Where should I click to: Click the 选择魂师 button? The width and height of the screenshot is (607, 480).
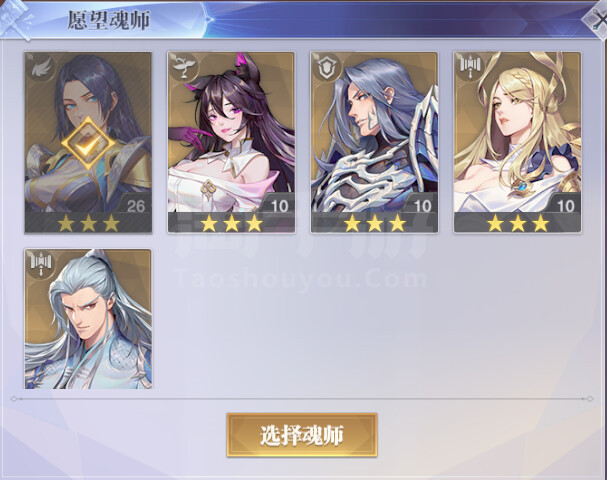302,435
